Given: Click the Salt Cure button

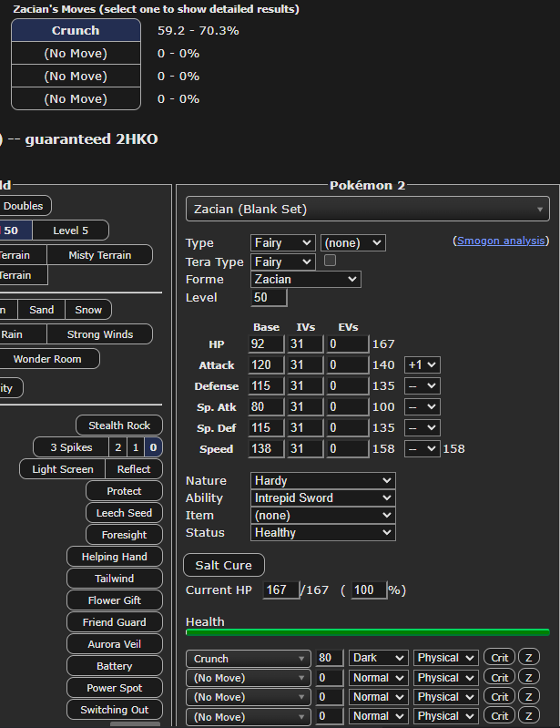Looking at the screenshot, I should pyautogui.click(x=224, y=565).
